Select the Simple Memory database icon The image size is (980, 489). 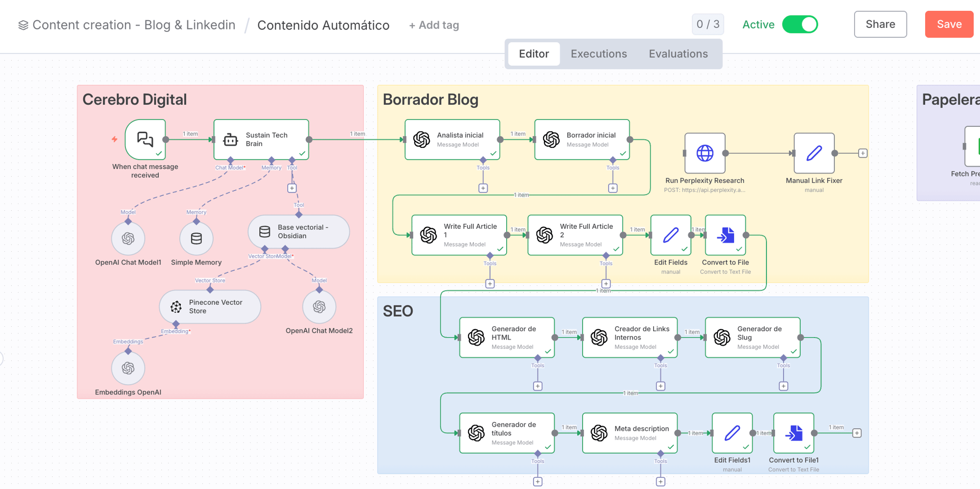coord(196,239)
